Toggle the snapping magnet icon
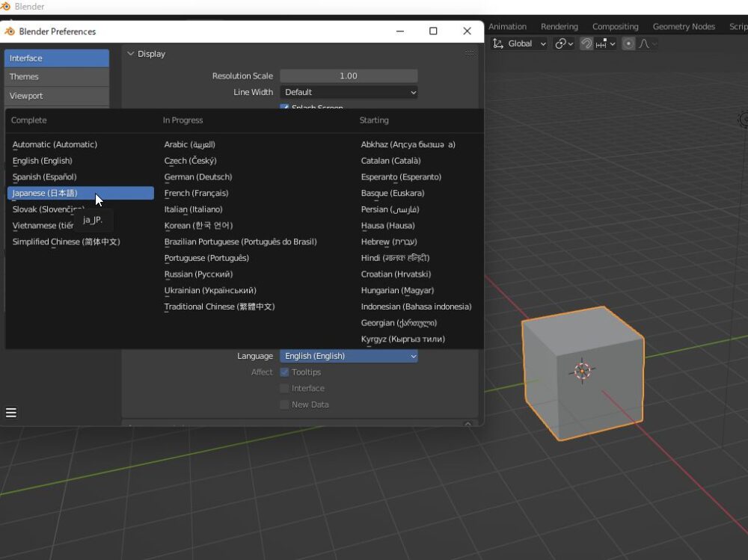 (x=586, y=44)
